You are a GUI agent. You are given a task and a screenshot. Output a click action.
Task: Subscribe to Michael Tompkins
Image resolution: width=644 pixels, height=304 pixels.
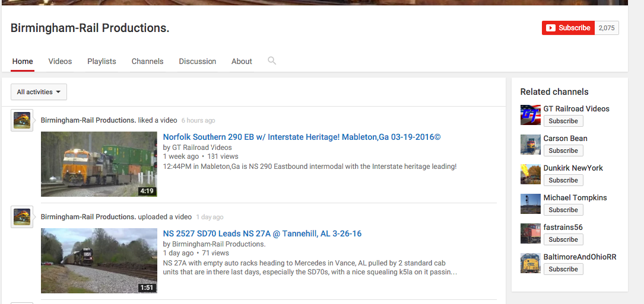point(563,210)
